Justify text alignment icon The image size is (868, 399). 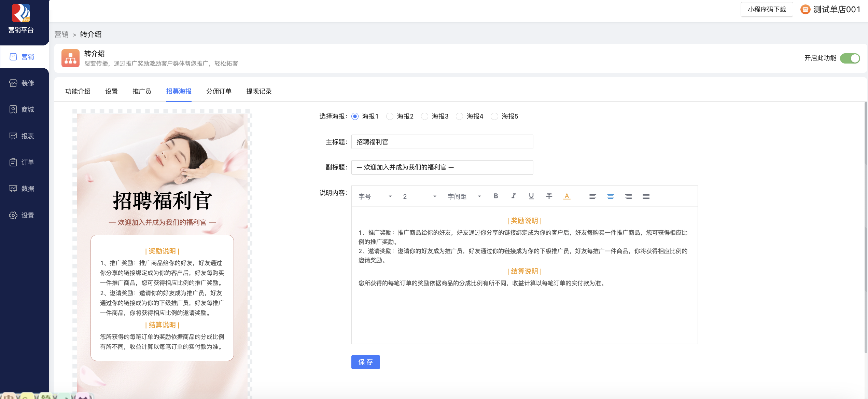click(x=646, y=196)
